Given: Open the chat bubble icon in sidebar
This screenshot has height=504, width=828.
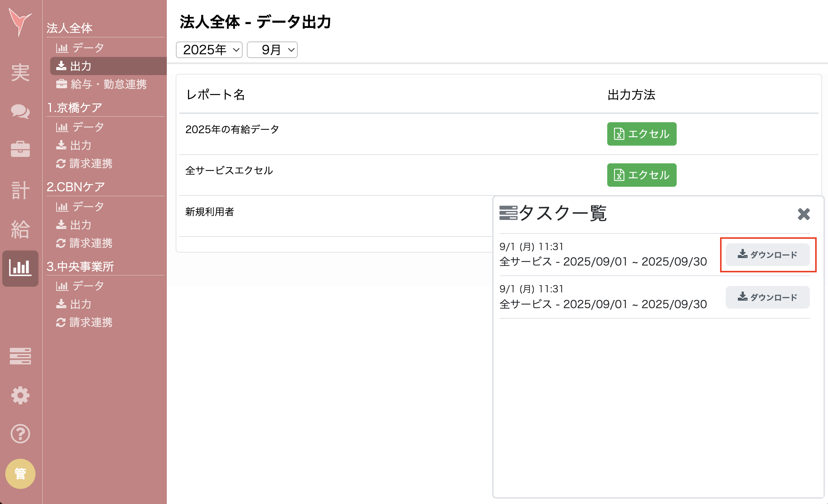Looking at the screenshot, I should (20, 112).
